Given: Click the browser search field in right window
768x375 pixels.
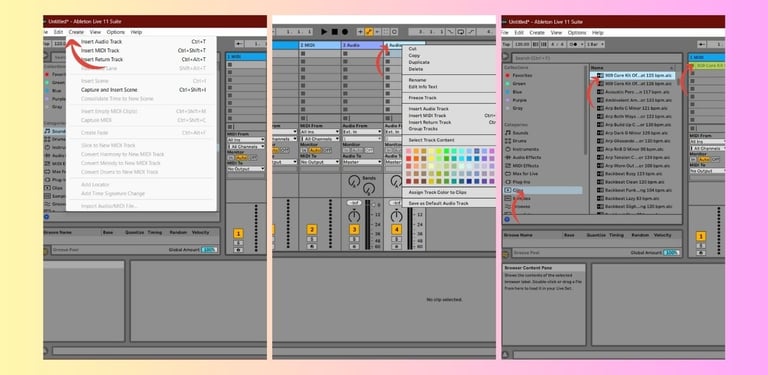Looking at the screenshot, I should tap(596, 58).
